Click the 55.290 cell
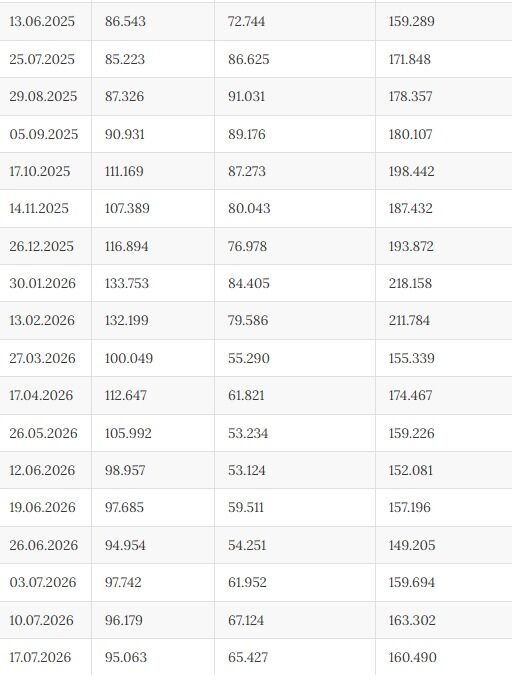The height and width of the screenshot is (696, 517). 249,358
